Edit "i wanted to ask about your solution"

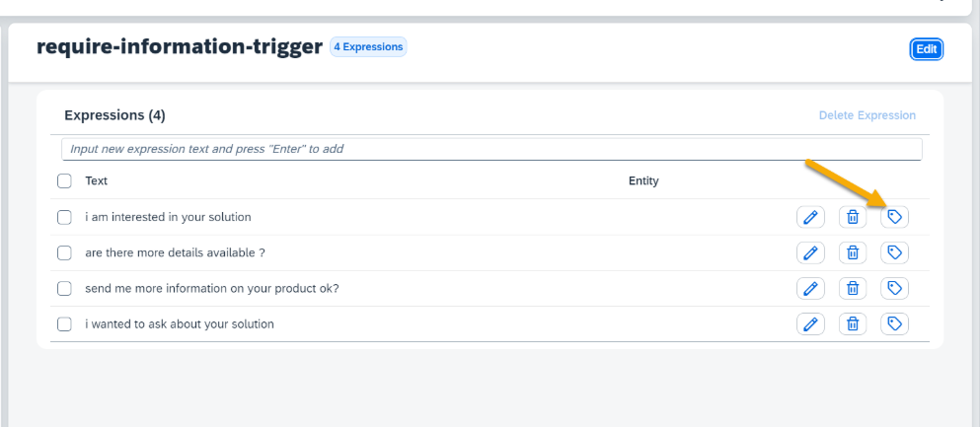(810, 324)
